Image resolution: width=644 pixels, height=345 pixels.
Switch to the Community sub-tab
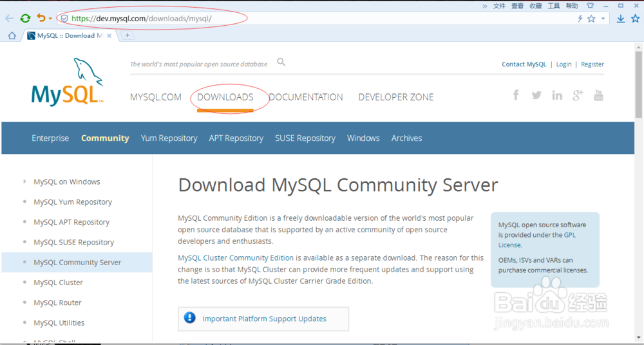pyautogui.click(x=105, y=138)
